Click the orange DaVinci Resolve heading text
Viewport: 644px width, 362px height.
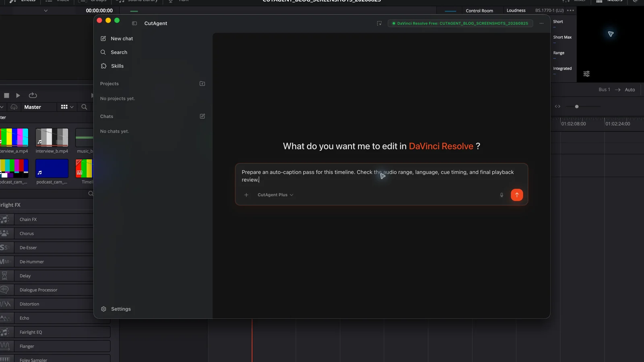(441, 146)
